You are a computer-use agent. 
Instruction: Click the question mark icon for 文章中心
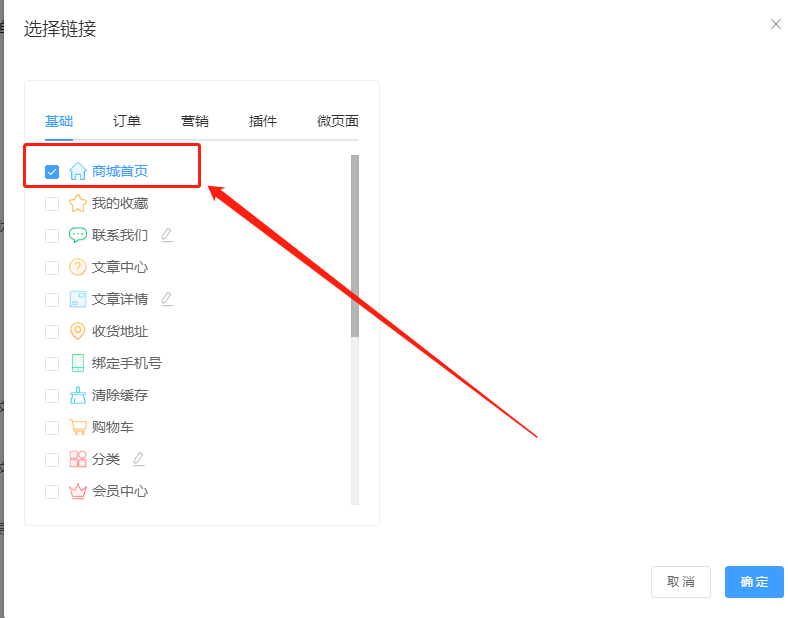tap(77, 267)
